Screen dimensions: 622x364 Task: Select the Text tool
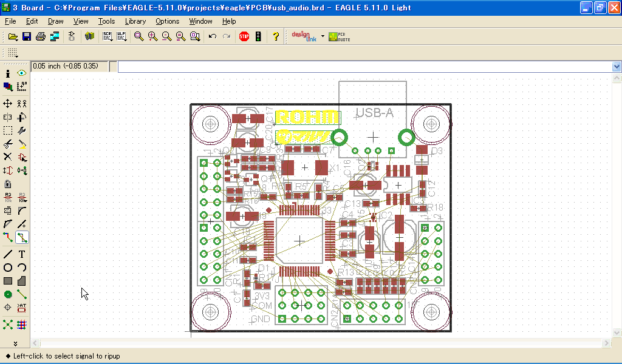[22, 254]
